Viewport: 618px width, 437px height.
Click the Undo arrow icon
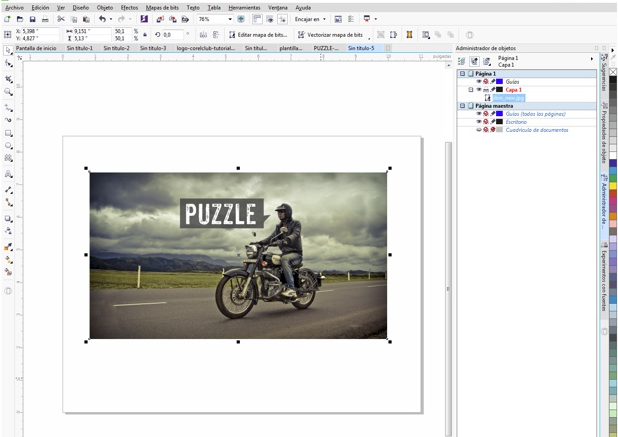coord(102,19)
